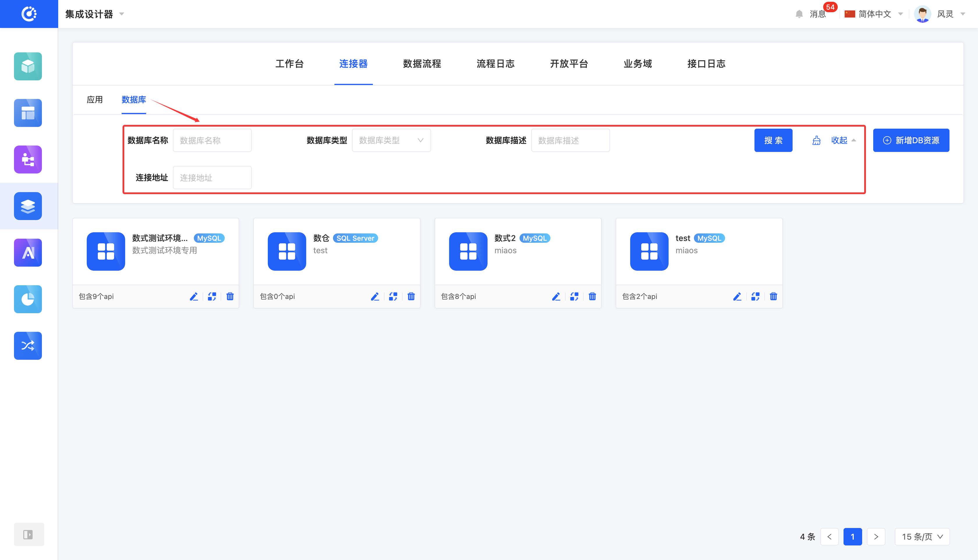Select the layers module in the sidebar
Viewport: 978px width, 560px height.
click(28, 206)
